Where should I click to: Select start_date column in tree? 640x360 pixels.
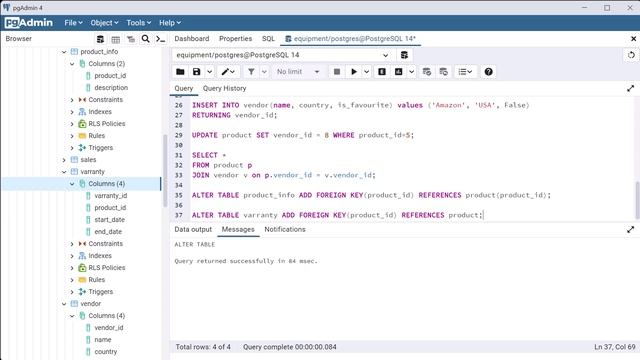109,220
